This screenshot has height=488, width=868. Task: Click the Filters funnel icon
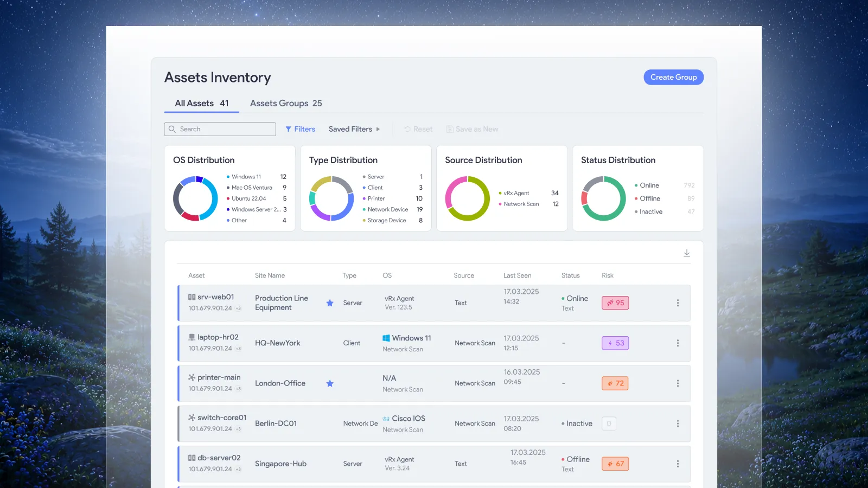(x=289, y=129)
